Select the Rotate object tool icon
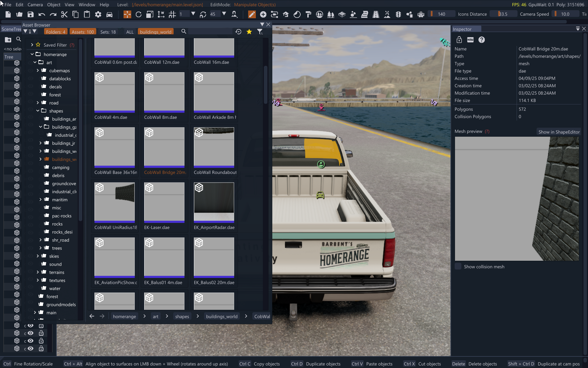 coord(139,14)
